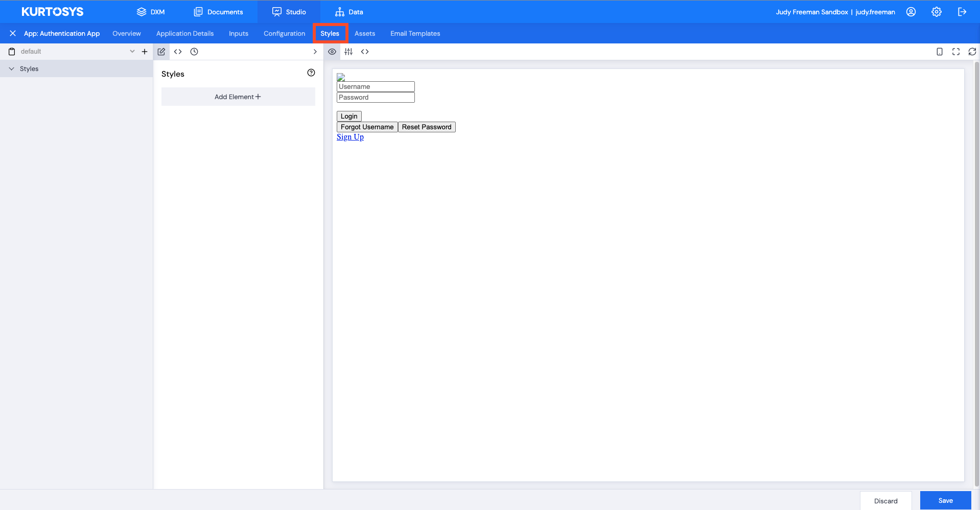Enter fullscreen preview mode
This screenshot has height=510, width=980.
[956, 51]
